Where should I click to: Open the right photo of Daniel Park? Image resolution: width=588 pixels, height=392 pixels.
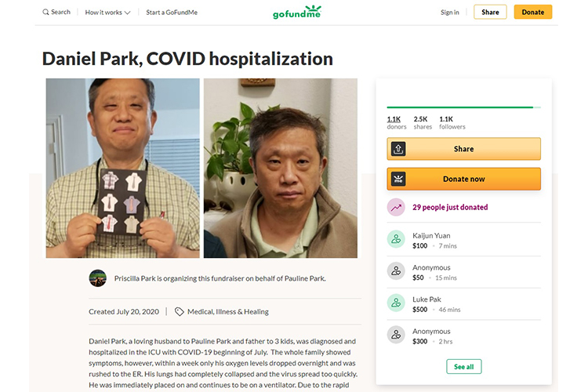pyautogui.click(x=281, y=168)
